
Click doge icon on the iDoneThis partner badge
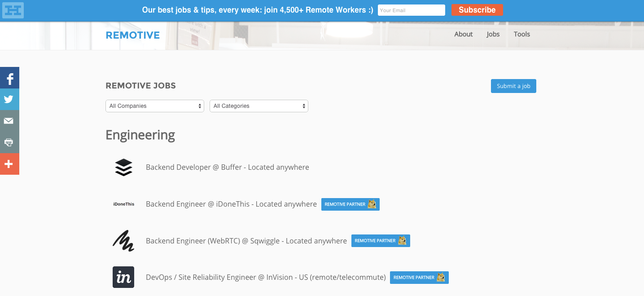[x=372, y=204]
